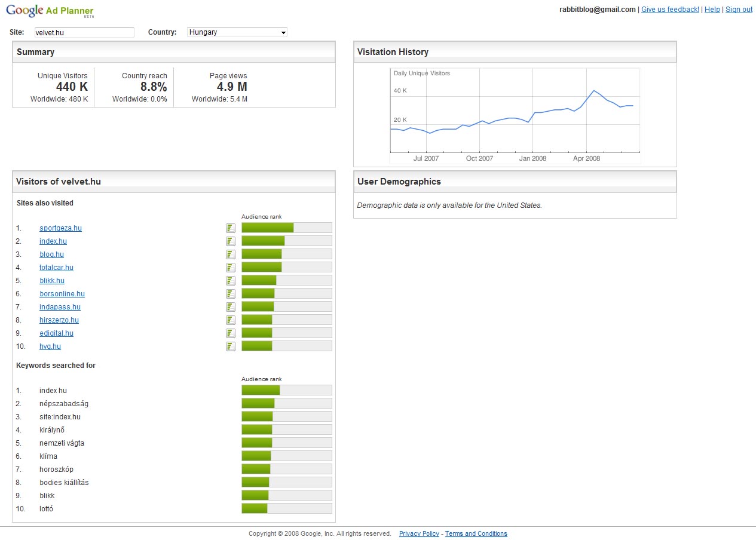Click the Google Ad Planner logo

coord(50,11)
